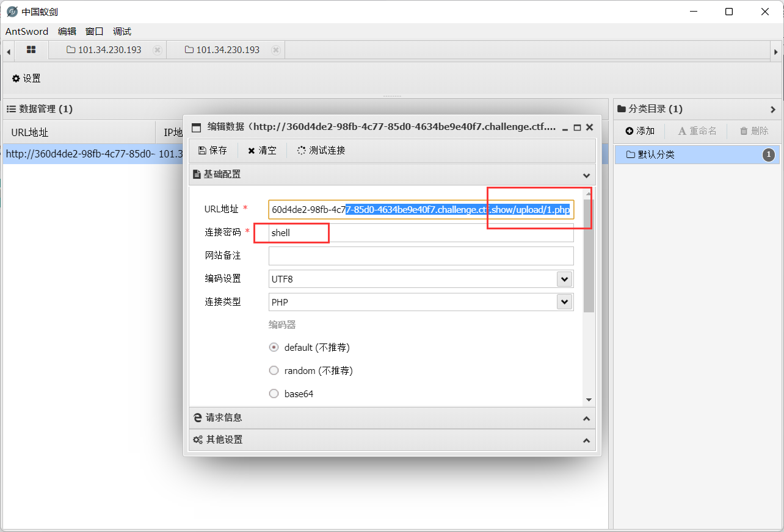Click 保存 save button in dialog
The width and height of the screenshot is (784, 532).
point(213,150)
